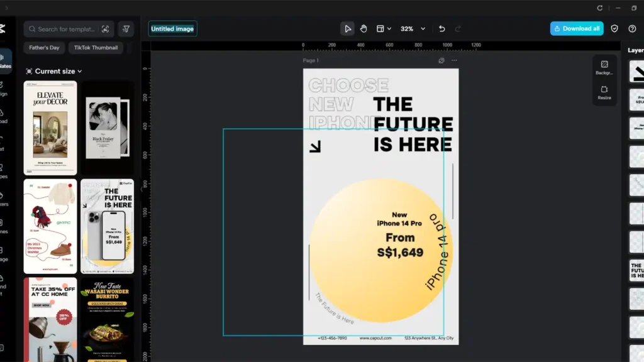The height and width of the screenshot is (362, 644).
Task: Select the Templates tab in the sidebar
Action: point(5,61)
